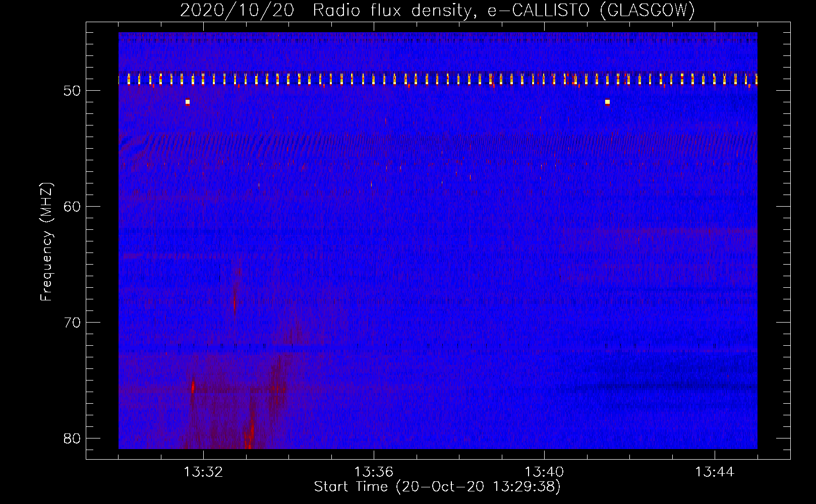
Task: Click the white square marker before 13:32
Action: (188, 102)
